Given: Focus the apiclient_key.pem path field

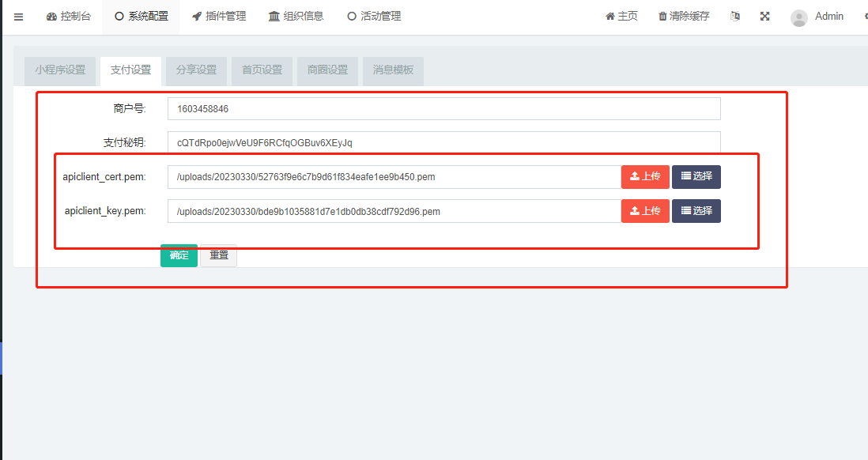Looking at the screenshot, I should (394, 211).
